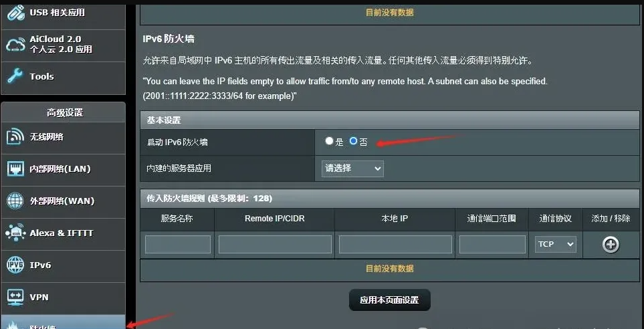Open the Alexa & IFTTT icon
This screenshot has height=329, width=644.
(x=15, y=233)
